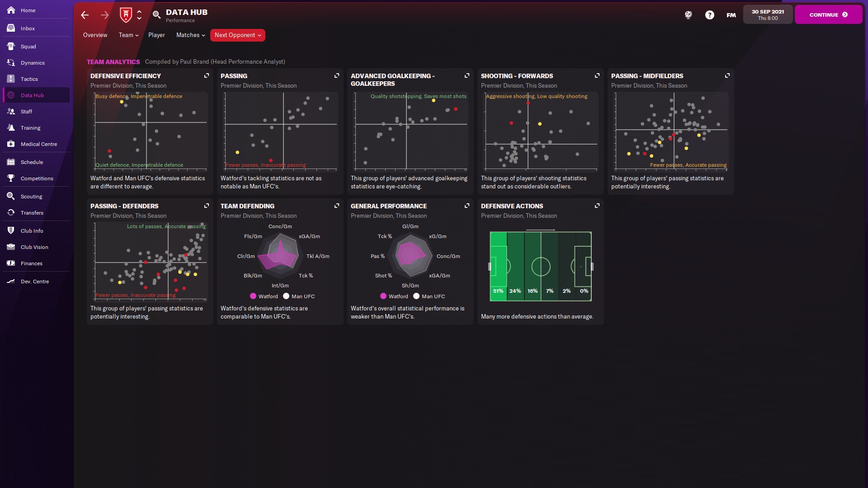This screenshot has width=868, height=488.
Task: Click the CONTINUE button
Action: pos(828,14)
